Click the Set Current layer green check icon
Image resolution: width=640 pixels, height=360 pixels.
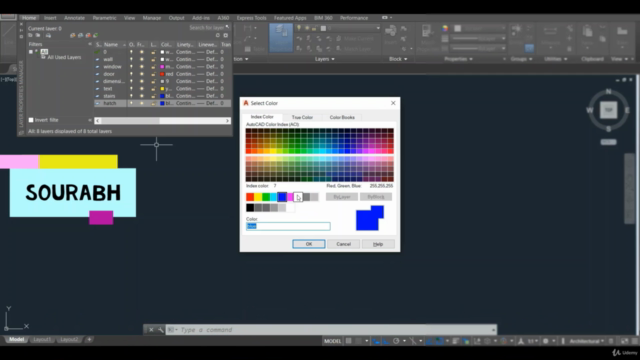96,36
